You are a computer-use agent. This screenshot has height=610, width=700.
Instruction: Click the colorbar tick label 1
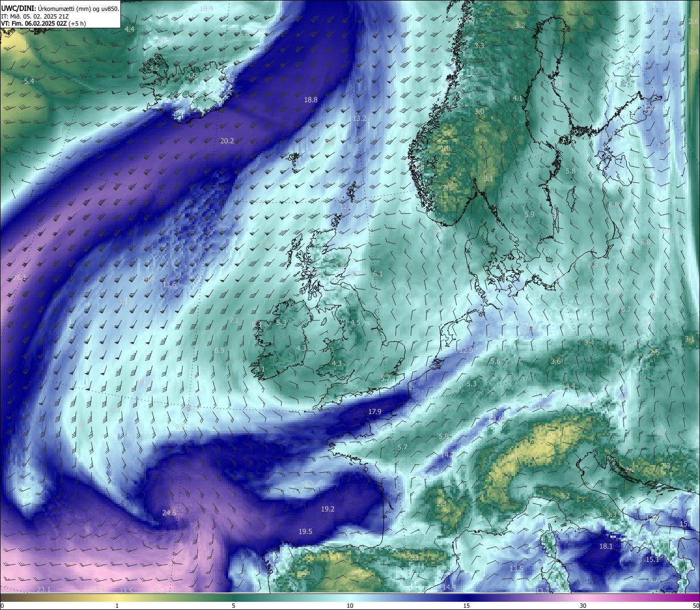[x=117, y=605]
